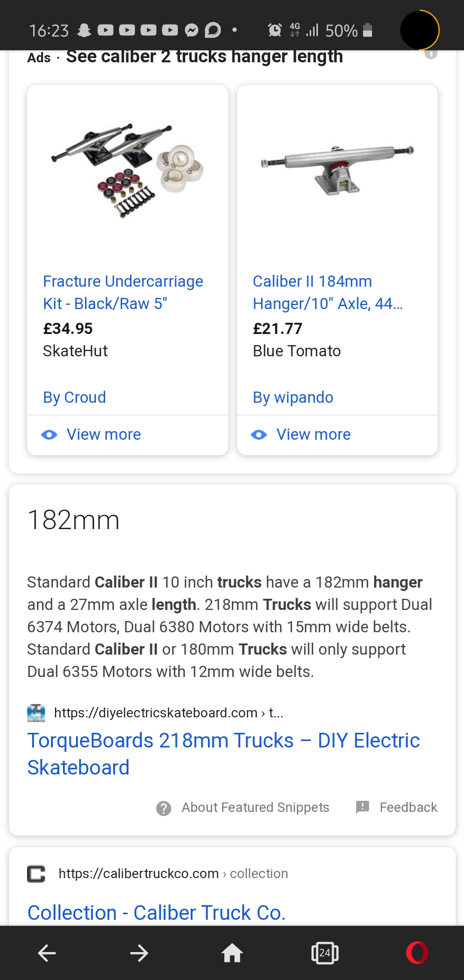Viewport: 464px width, 980px height.
Task: Tap the browser back arrow
Action: point(47,953)
